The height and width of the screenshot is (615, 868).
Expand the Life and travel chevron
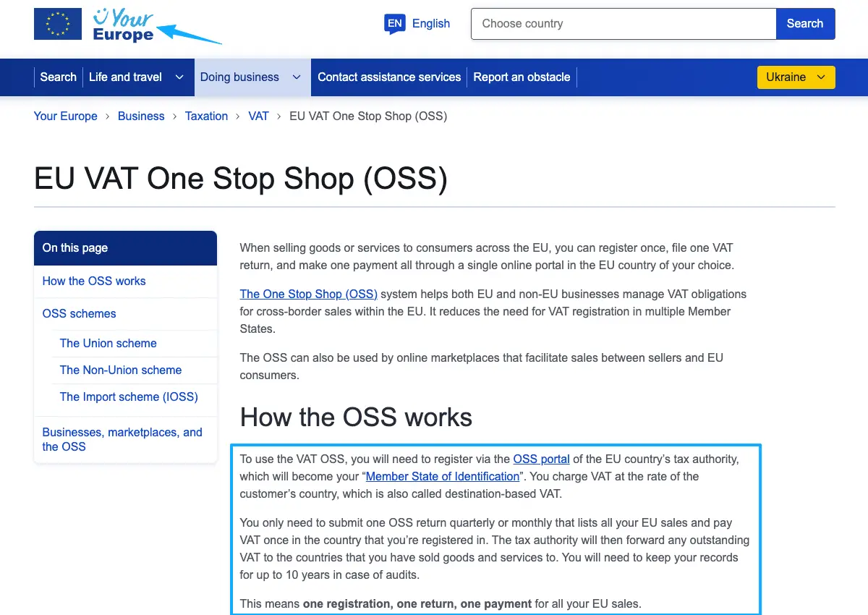(179, 77)
